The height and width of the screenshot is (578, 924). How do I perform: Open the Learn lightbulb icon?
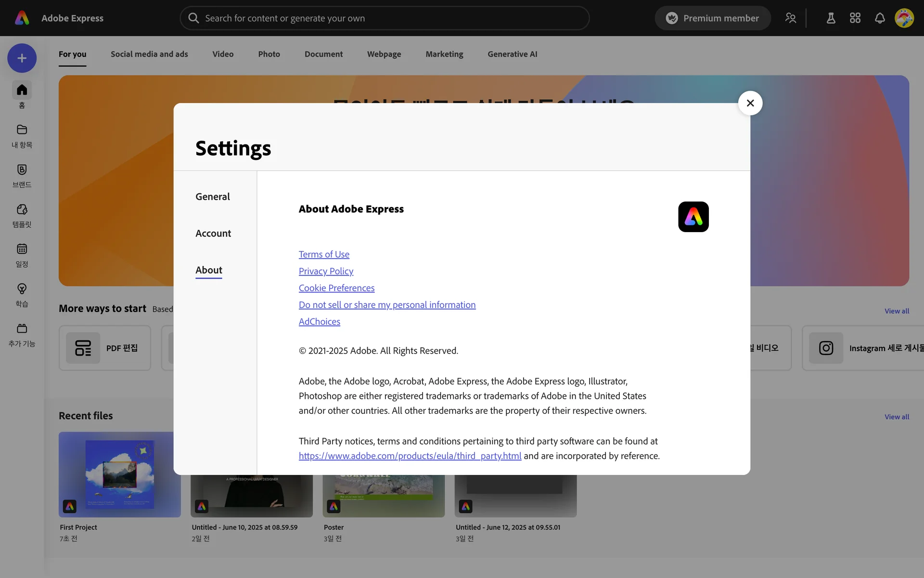click(x=22, y=289)
